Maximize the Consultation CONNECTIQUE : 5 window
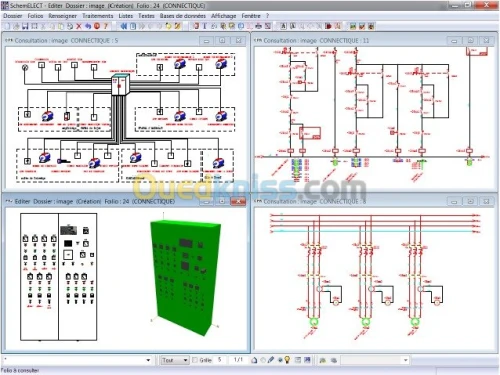The width and height of the screenshot is (500, 375). click(x=222, y=41)
